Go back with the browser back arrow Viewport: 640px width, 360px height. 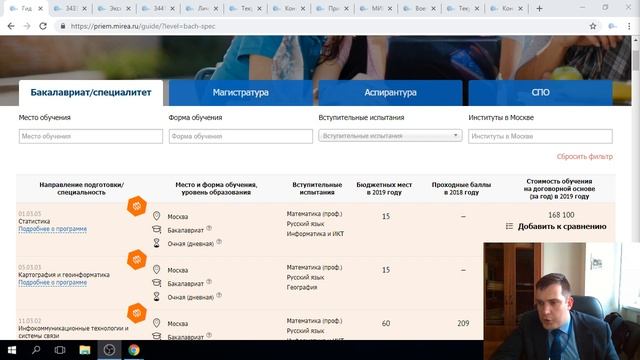pyautogui.click(x=11, y=26)
